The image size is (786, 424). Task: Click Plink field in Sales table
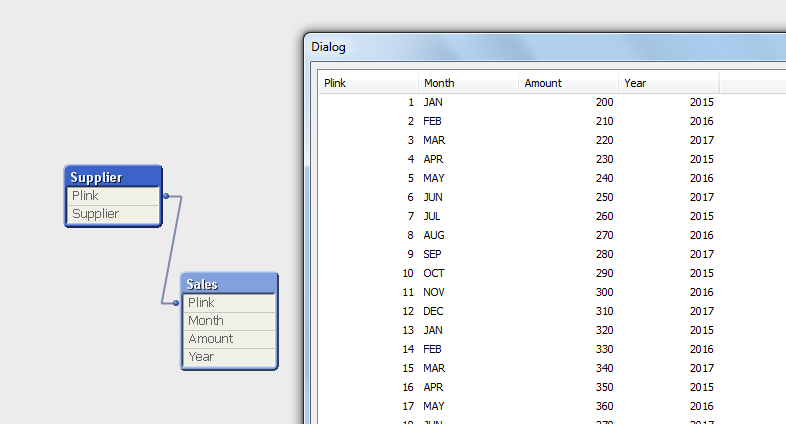[x=229, y=303]
